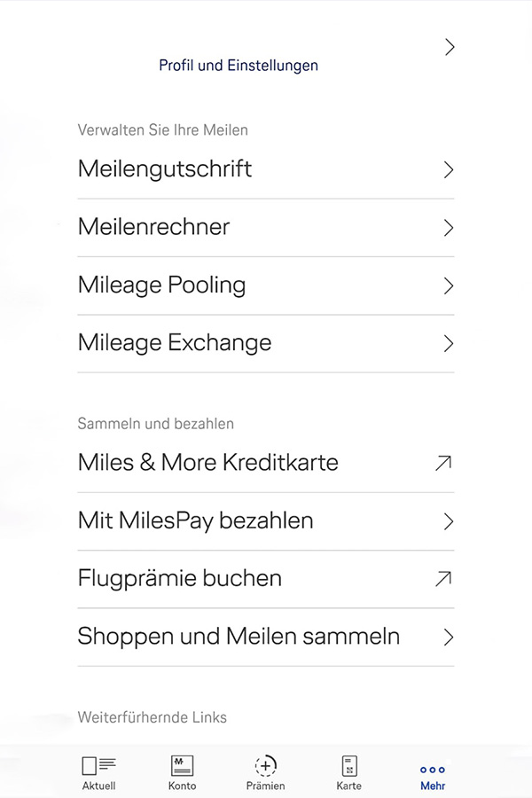Tap chevron for Shoppen und Meilen sammeln
The width and height of the screenshot is (532, 798).
coord(449,637)
